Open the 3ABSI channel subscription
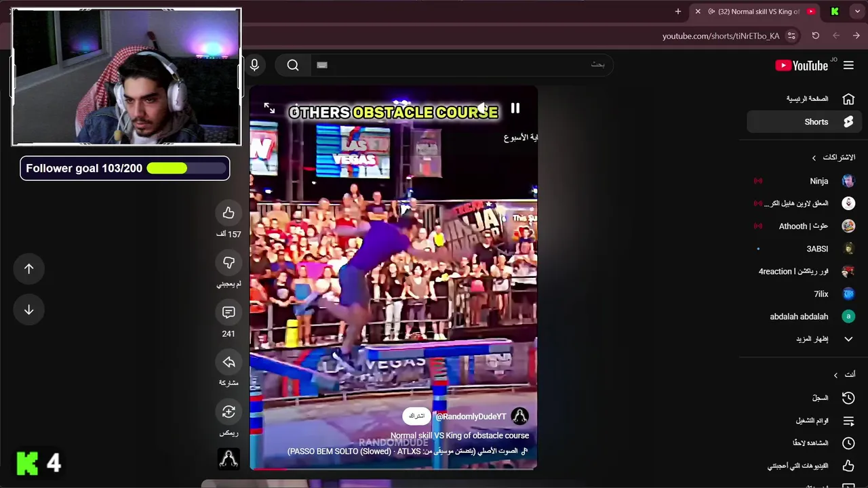Screen dimensions: 868x488 [804, 249]
